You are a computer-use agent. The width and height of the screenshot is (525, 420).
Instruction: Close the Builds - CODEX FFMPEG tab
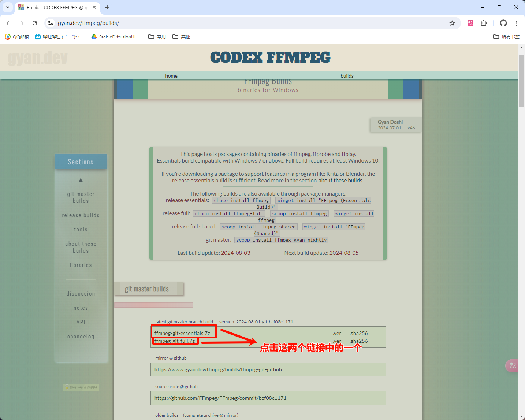point(94,7)
